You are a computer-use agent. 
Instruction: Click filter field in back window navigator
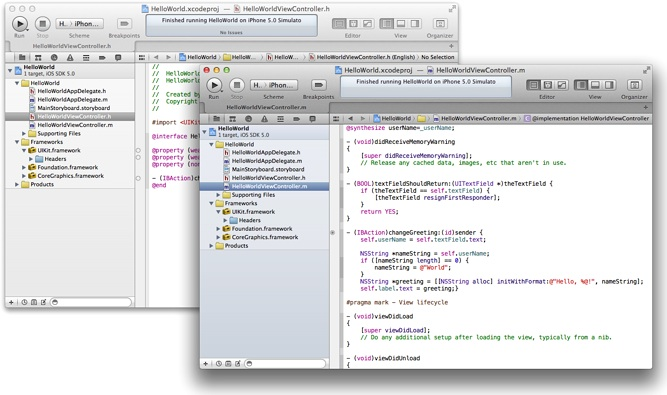click(x=91, y=302)
